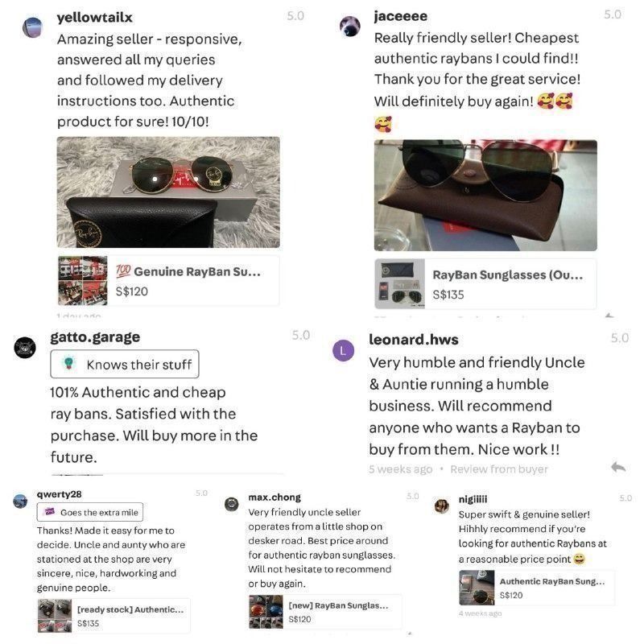
Task: Open jaceeee's aviator sunglasses photo
Action: click(485, 195)
